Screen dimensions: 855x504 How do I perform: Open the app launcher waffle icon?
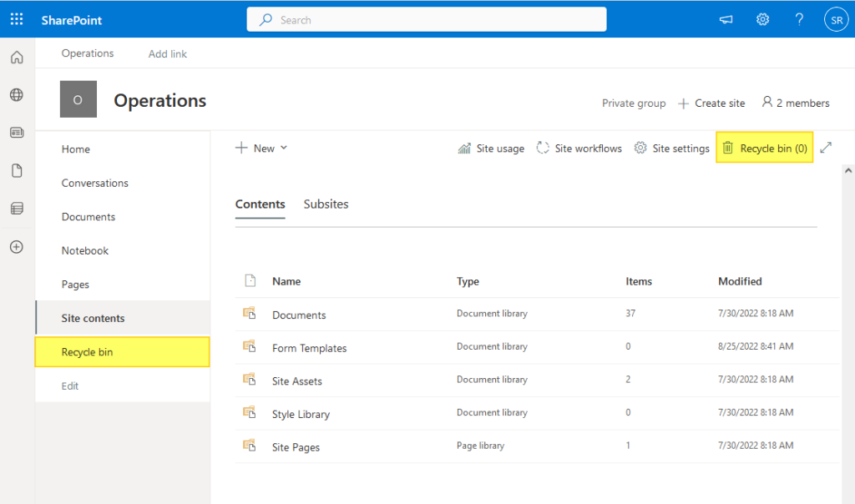17,20
